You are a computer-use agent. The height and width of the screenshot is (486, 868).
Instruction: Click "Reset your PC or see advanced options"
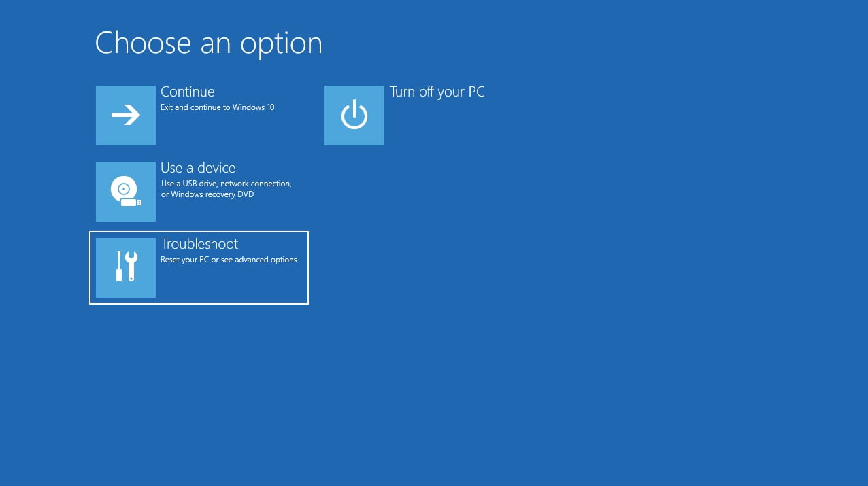(x=229, y=260)
